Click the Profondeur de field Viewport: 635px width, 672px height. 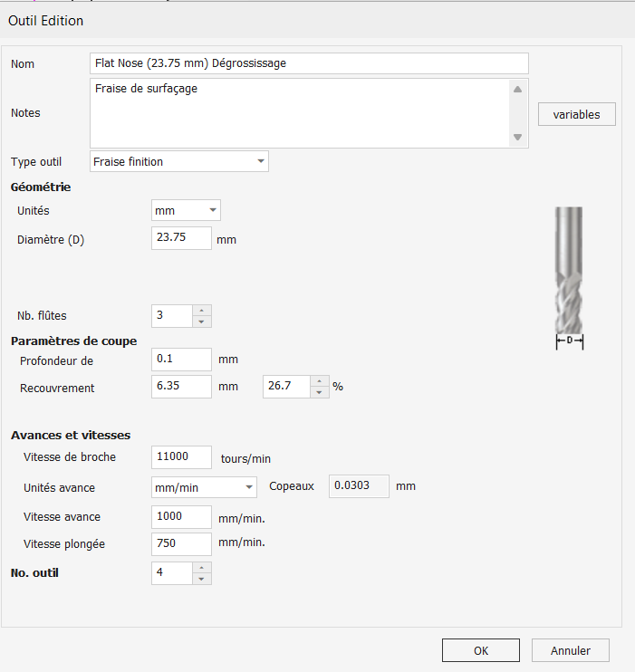[181, 360]
